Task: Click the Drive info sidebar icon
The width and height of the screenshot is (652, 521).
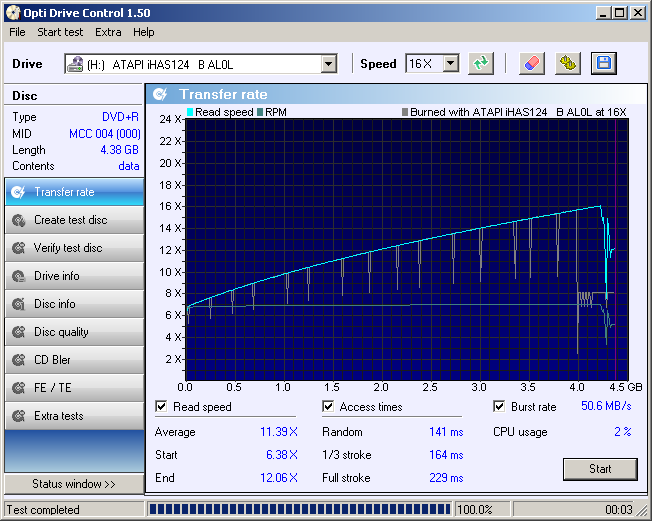Action: (x=18, y=276)
